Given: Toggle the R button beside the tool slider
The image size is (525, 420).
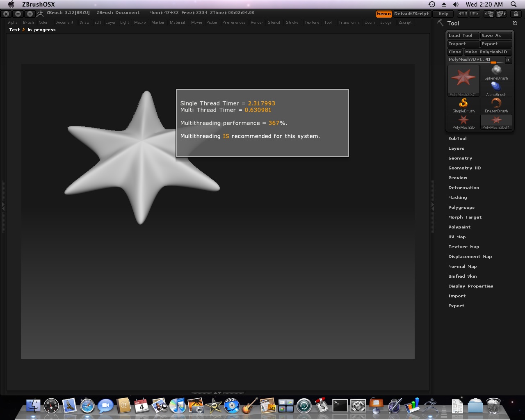Looking at the screenshot, I should click(508, 60).
